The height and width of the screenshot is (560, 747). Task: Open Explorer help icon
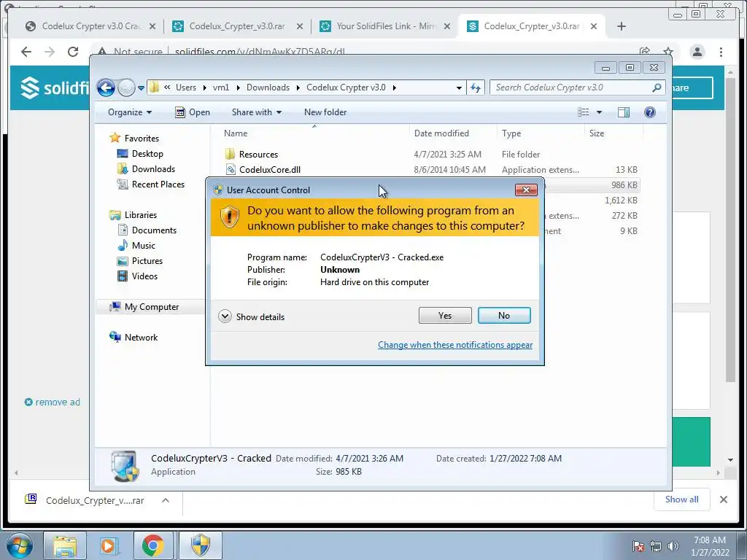tap(650, 112)
